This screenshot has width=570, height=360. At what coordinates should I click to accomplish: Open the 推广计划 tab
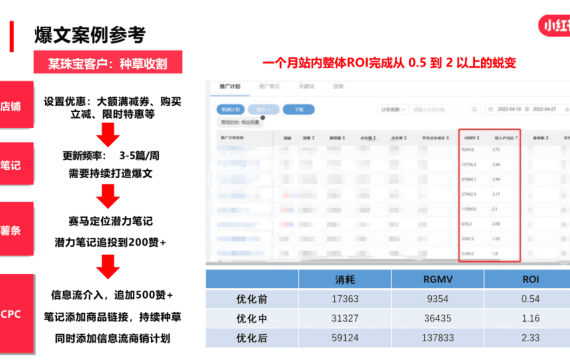coord(230,87)
